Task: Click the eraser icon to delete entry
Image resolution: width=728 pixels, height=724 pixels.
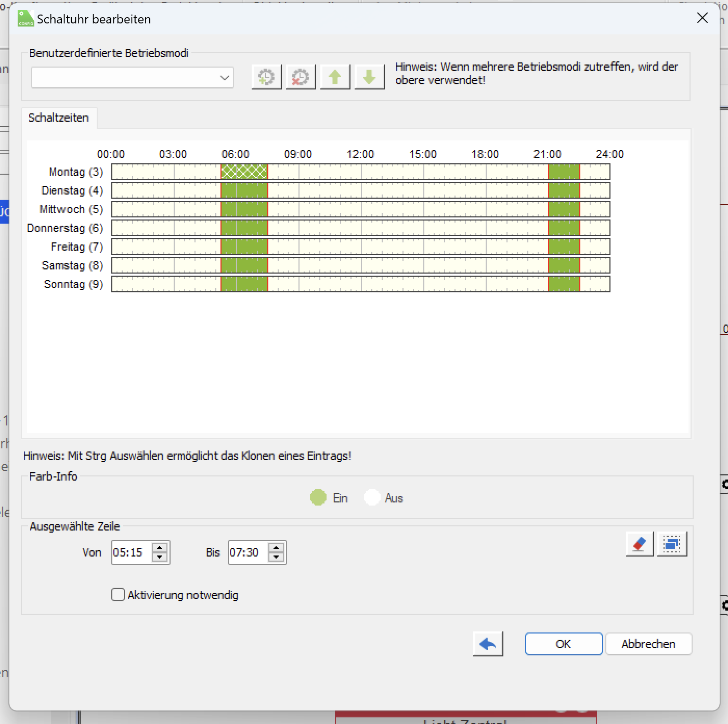Action: tap(639, 544)
